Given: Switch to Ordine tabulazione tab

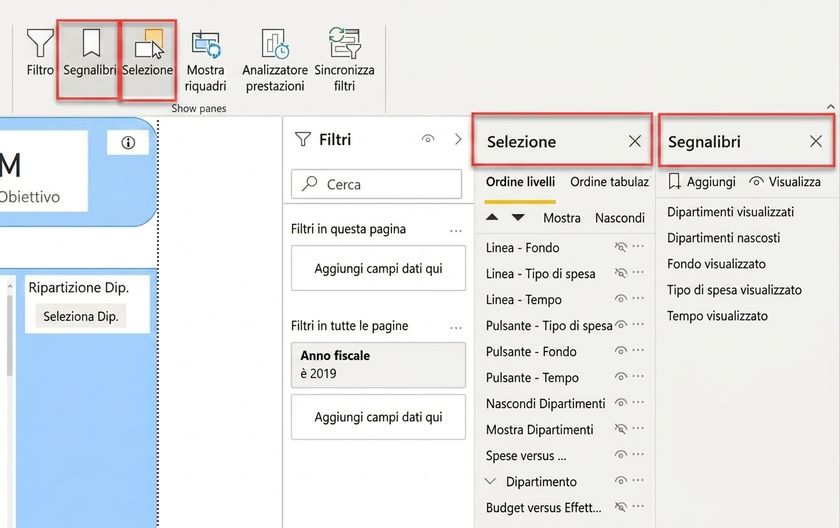Looking at the screenshot, I should pos(610,182).
